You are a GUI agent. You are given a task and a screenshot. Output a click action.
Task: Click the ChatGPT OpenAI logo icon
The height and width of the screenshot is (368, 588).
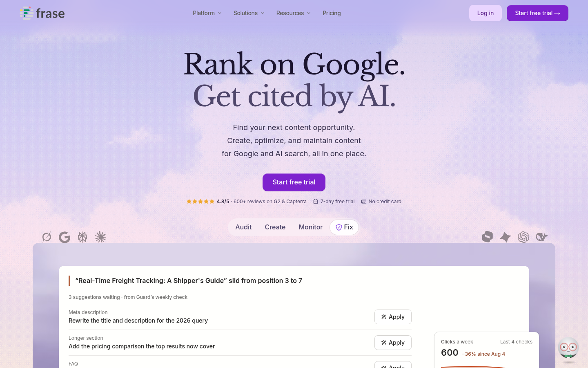tap(523, 237)
